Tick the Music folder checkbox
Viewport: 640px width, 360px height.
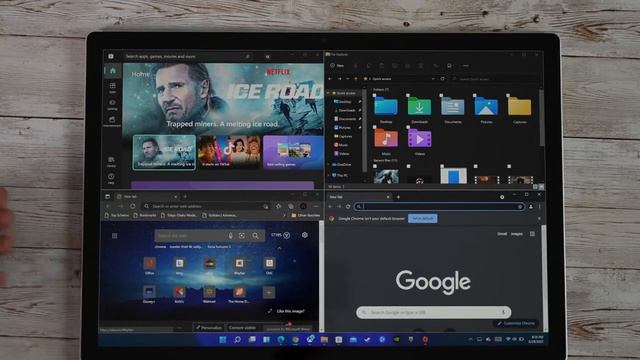(x=374, y=127)
